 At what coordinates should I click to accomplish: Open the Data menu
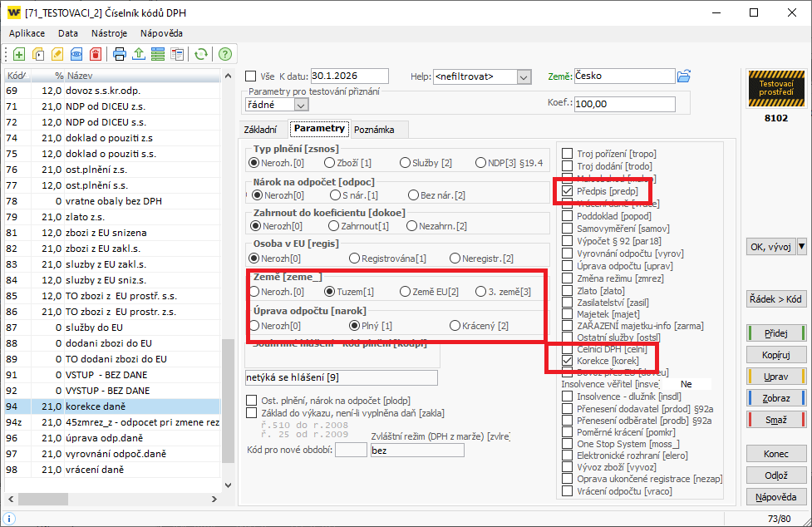tap(68, 33)
